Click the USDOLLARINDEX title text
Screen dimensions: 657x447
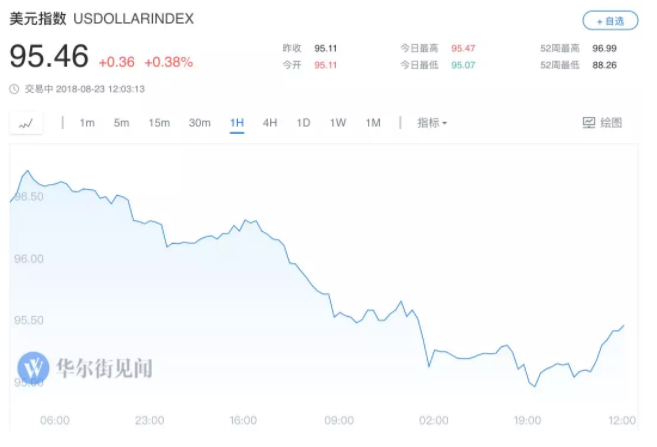coord(134,18)
